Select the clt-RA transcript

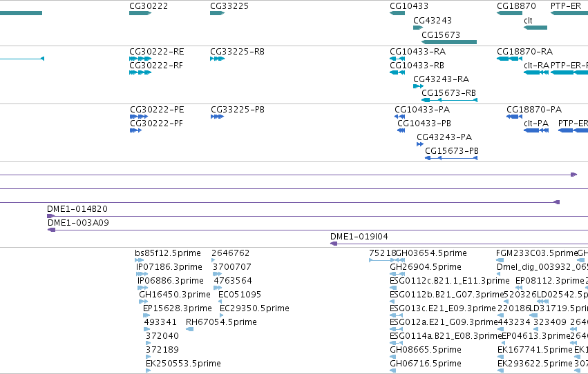click(x=536, y=72)
